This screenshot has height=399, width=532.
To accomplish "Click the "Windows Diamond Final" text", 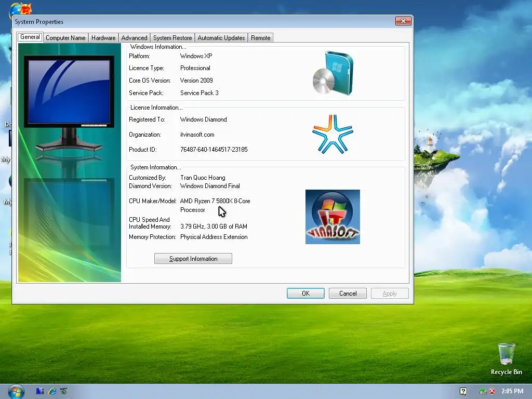I will pyautogui.click(x=210, y=186).
